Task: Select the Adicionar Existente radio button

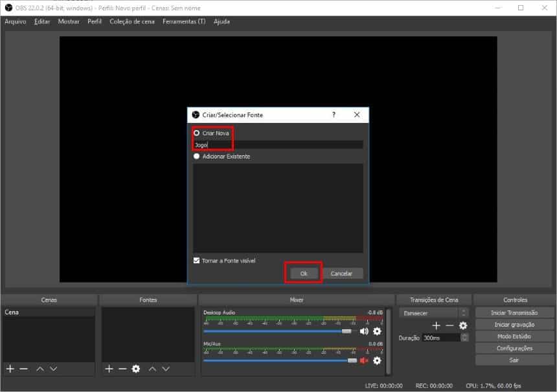Action: (x=196, y=157)
